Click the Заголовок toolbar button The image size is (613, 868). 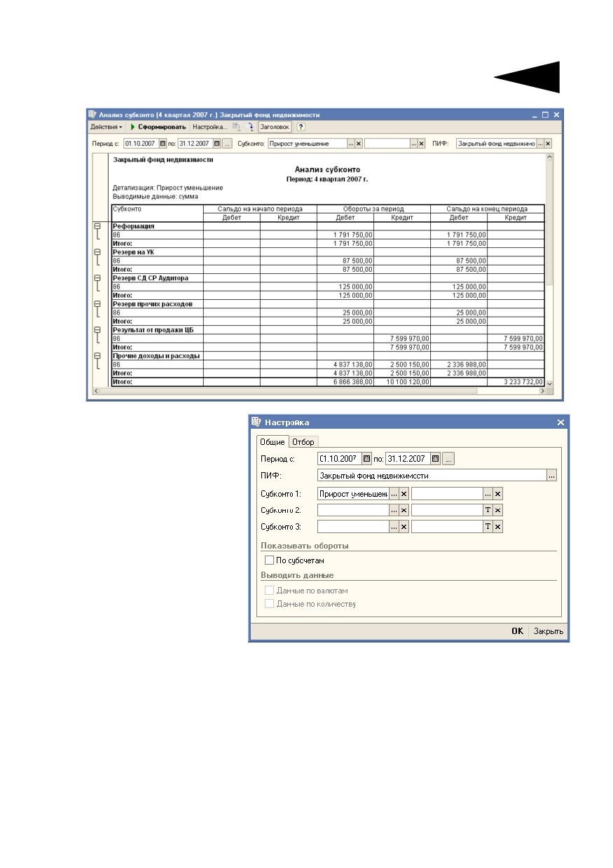[x=275, y=127]
